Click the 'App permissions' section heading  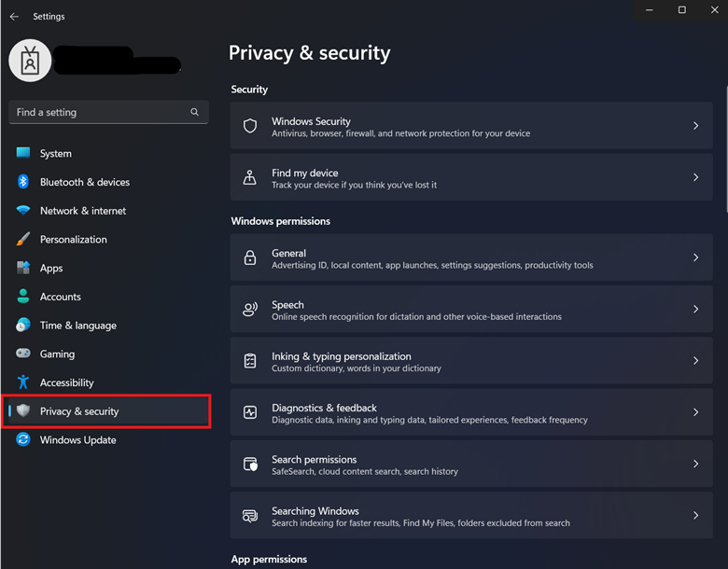coord(269,560)
